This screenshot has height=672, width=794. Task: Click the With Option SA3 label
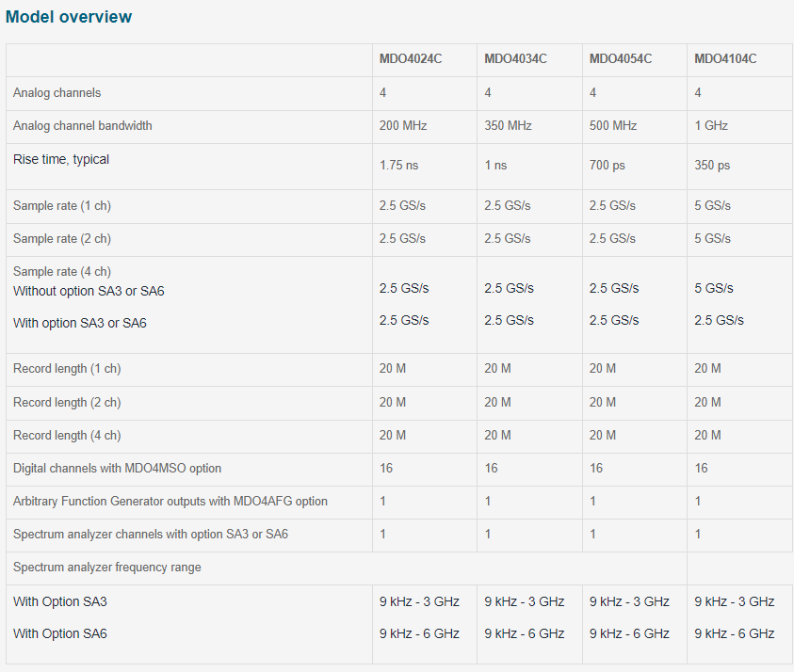coord(60,601)
